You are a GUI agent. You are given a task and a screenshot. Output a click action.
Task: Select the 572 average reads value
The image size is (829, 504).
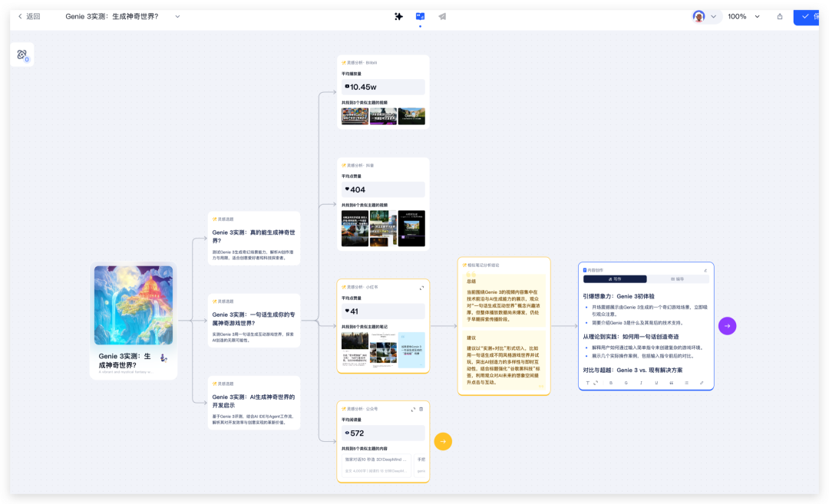click(383, 433)
